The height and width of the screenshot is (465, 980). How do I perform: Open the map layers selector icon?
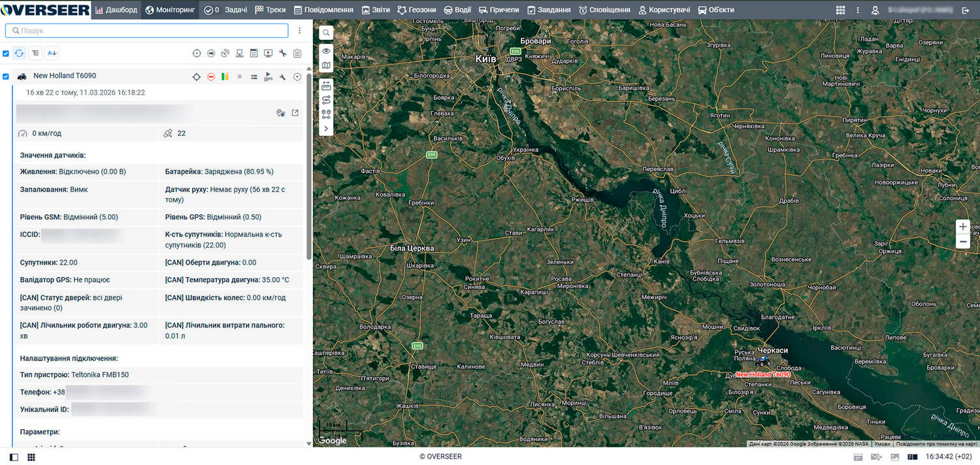326,66
